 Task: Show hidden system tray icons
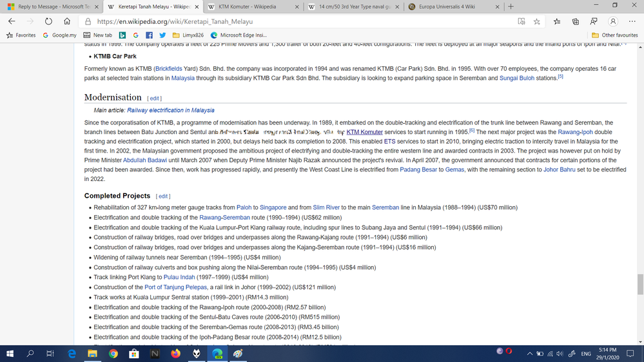[x=530, y=354]
